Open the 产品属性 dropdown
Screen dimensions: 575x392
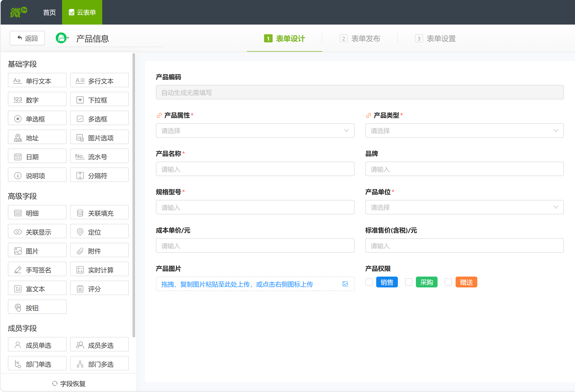pyautogui.click(x=255, y=131)
